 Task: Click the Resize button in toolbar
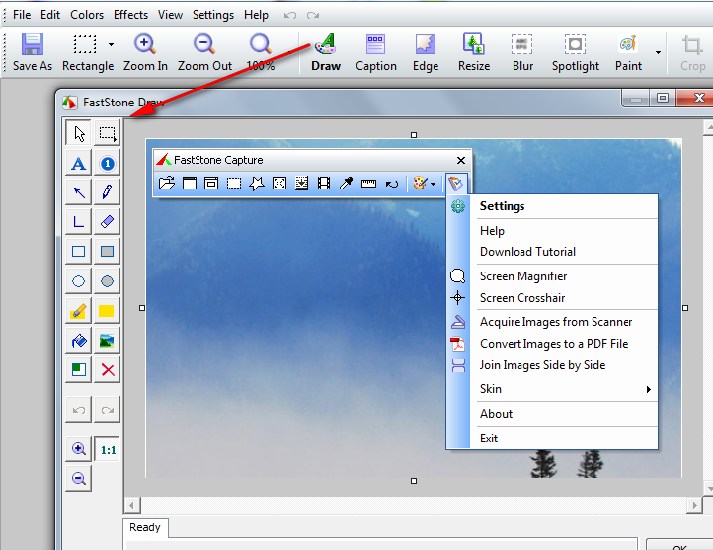(x=474, y=52)
